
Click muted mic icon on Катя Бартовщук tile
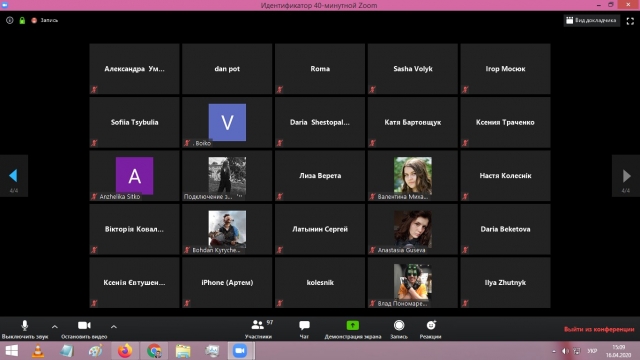[x=372, y=143]
